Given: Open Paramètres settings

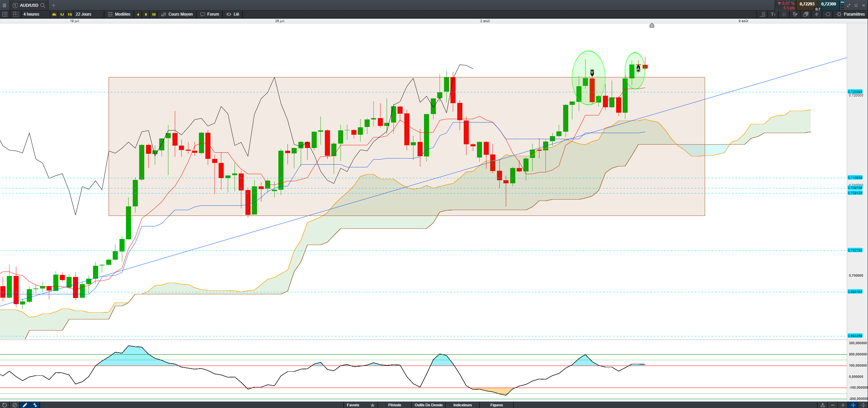Looking at the screenshot, I should pyautogui.click(x=851, y=14).
